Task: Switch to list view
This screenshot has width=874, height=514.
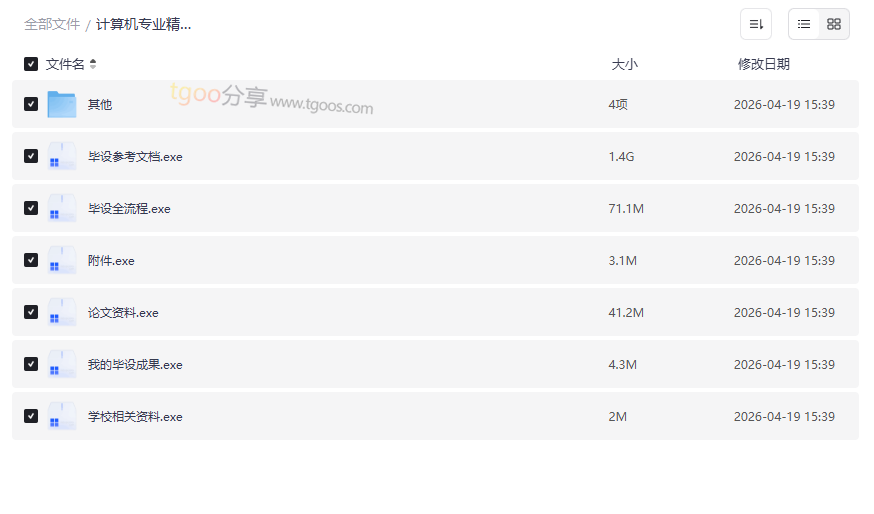Action: coord(804,24)
